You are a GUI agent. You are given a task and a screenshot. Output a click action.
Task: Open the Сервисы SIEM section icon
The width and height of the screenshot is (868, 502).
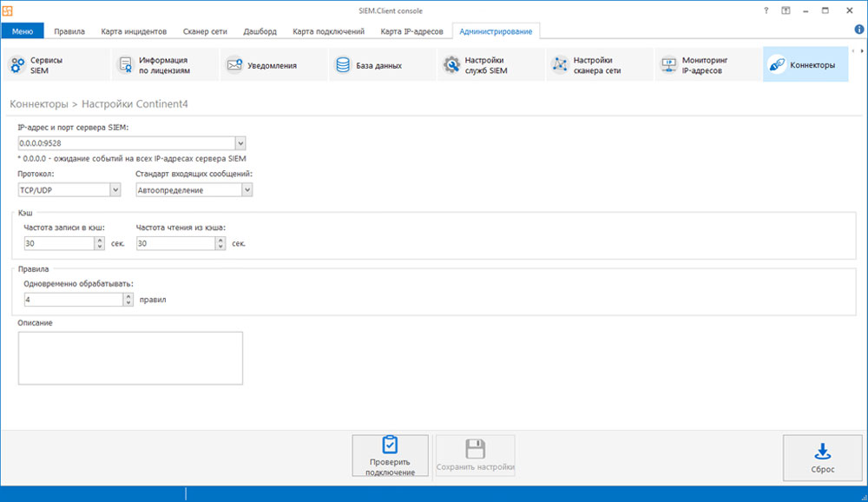[17, 65]
